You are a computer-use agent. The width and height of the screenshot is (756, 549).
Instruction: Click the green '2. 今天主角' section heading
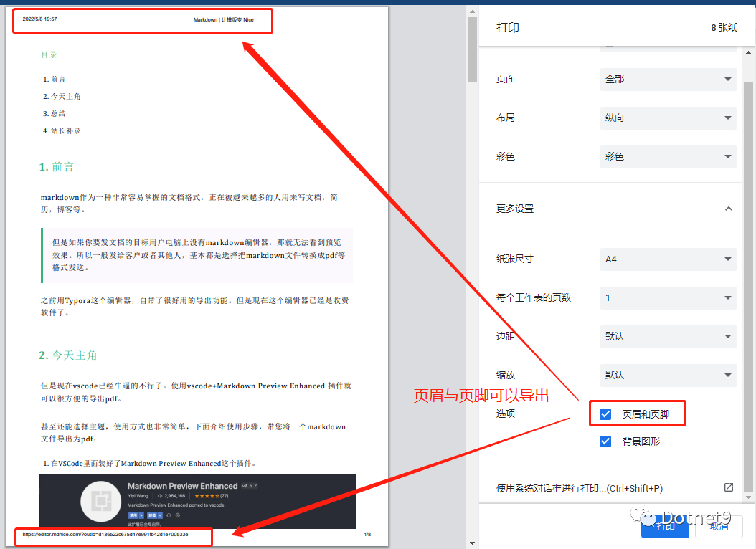tap(68, 355)
